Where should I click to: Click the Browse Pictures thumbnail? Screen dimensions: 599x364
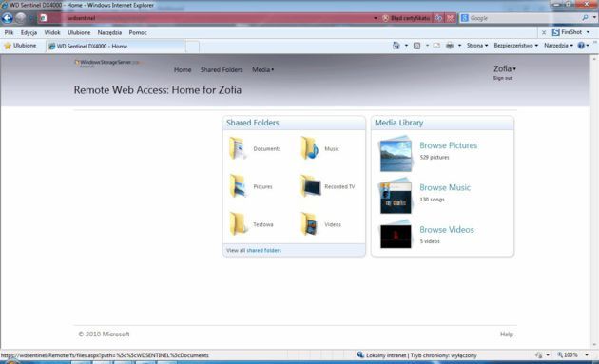pyautogui.click(x=396, y=155)
